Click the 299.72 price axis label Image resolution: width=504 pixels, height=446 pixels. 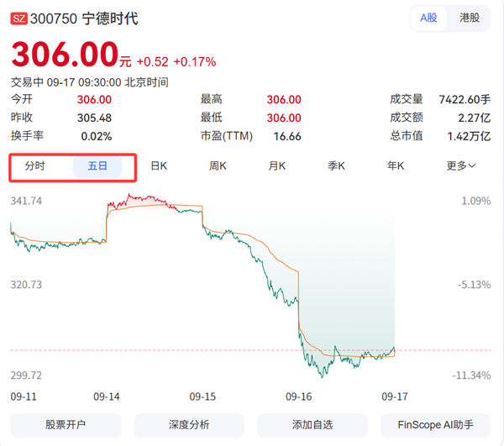26,375
